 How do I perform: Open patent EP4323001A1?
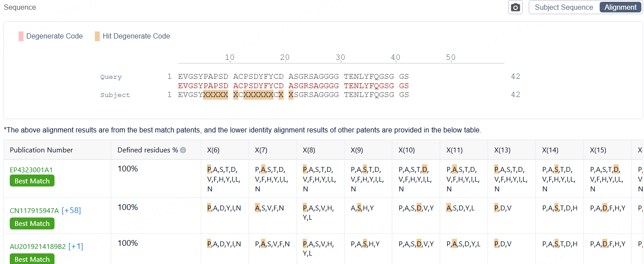coord(31,170)
